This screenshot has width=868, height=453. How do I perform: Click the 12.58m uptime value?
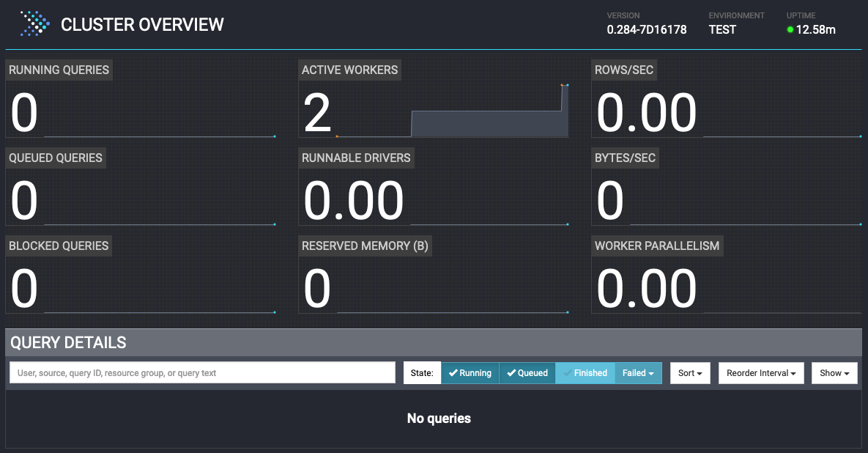(x=817, y=31)
